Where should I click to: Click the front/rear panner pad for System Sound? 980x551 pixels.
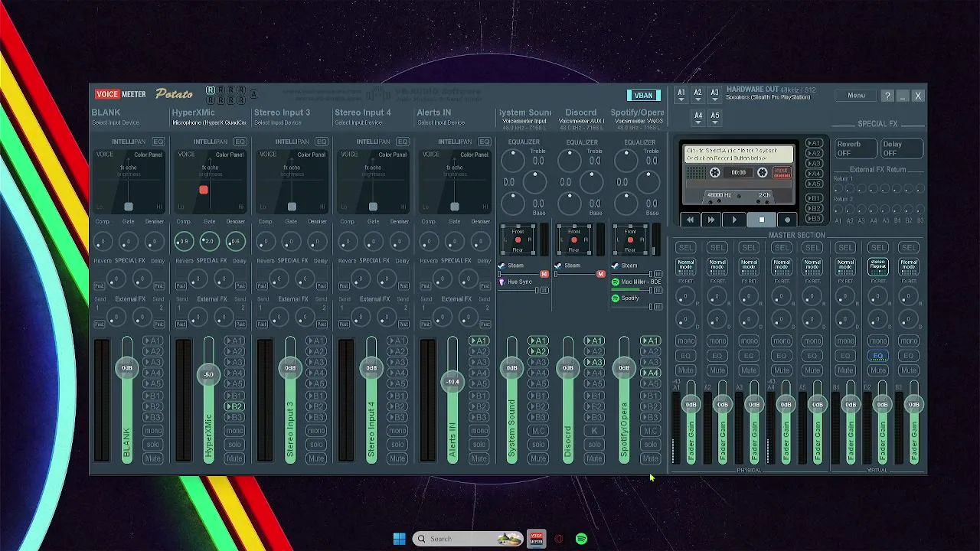(x=518, y=240)
